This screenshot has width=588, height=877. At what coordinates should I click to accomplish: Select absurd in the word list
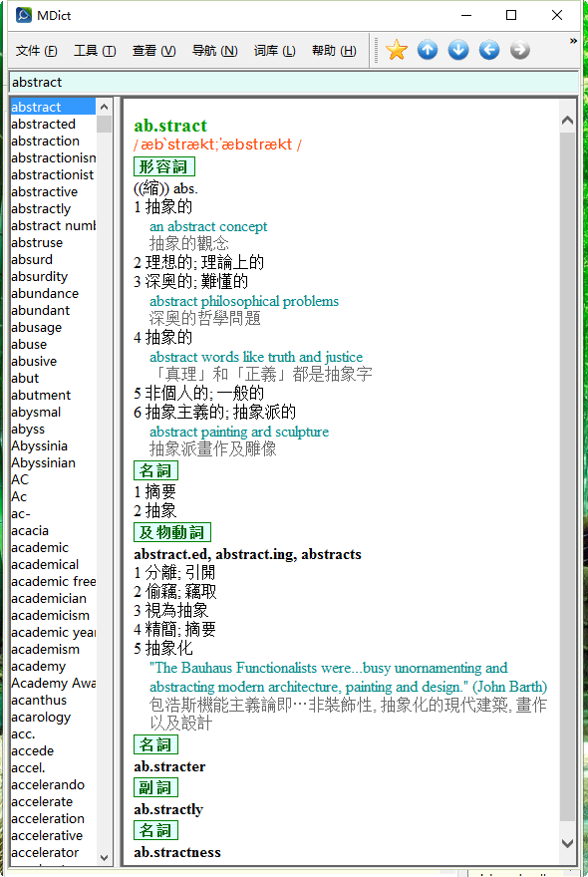[x=32, y=259]
